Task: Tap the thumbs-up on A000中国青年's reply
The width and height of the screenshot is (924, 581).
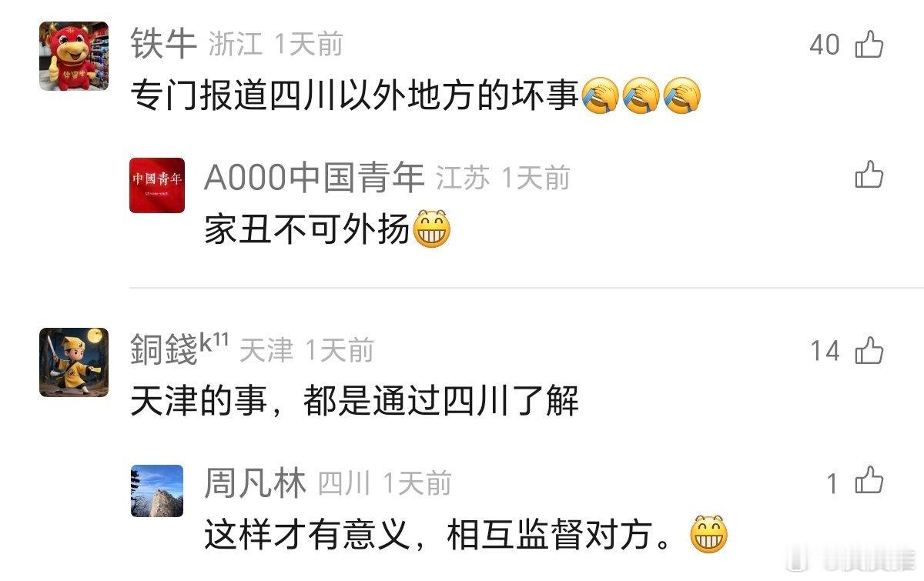Action: 869,175
